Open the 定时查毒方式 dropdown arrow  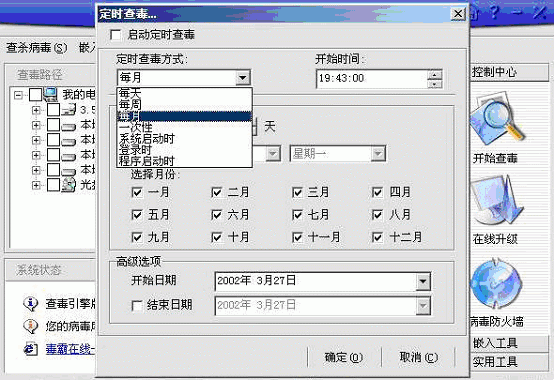pos(243,77)
